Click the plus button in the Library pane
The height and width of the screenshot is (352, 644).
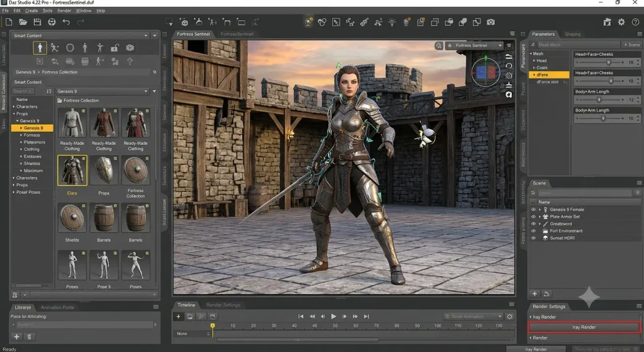coord(17,337)
